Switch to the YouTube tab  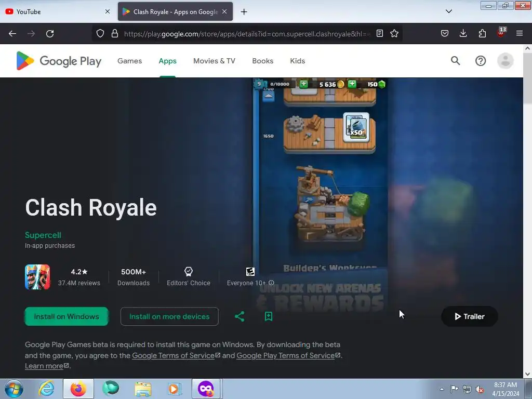[x=56, y=12]
